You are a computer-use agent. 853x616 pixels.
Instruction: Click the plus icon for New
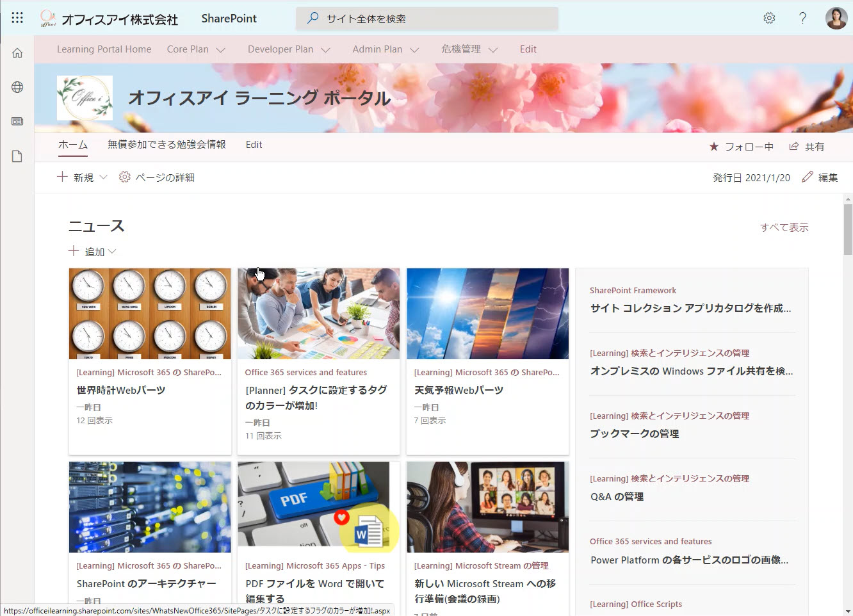(x=62, y=177)
